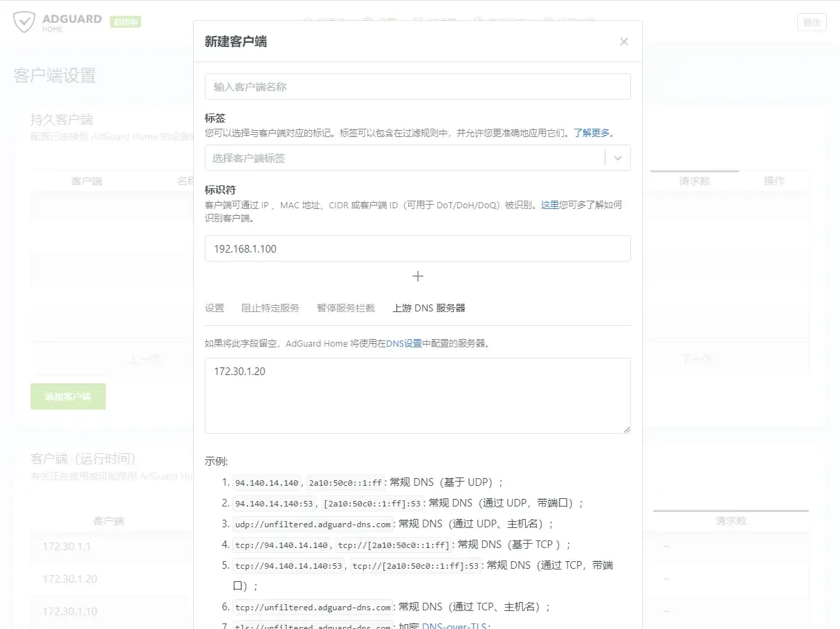
Task: Open the 选择客户端标签 select field
Action: pyautogui.click(x=405, y=158)
